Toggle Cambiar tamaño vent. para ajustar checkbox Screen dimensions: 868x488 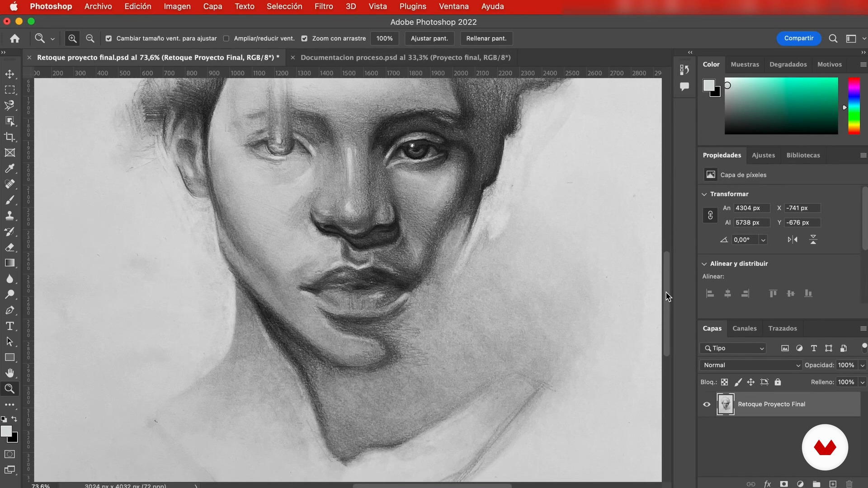tap(108, 38)
